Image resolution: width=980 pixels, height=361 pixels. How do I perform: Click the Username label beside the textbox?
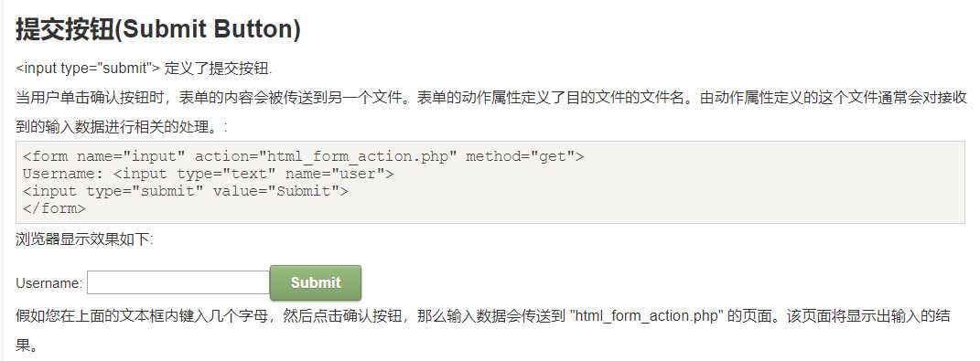[x=48, y=283]
